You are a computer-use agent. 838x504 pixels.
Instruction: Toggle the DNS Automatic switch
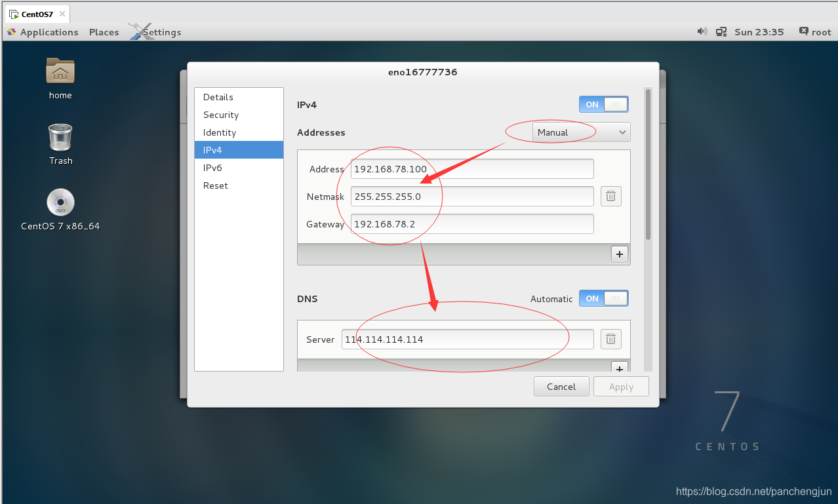click(x=603, y=298)
